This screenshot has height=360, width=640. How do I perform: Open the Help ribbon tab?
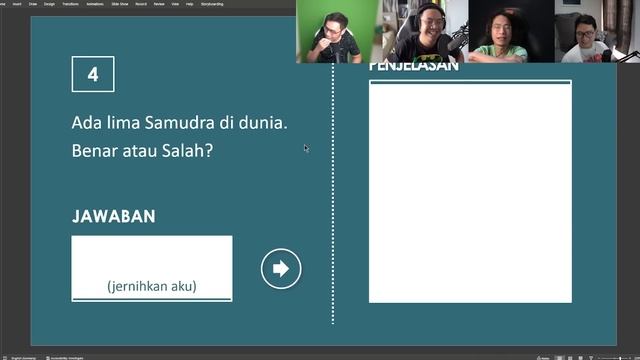189,4
